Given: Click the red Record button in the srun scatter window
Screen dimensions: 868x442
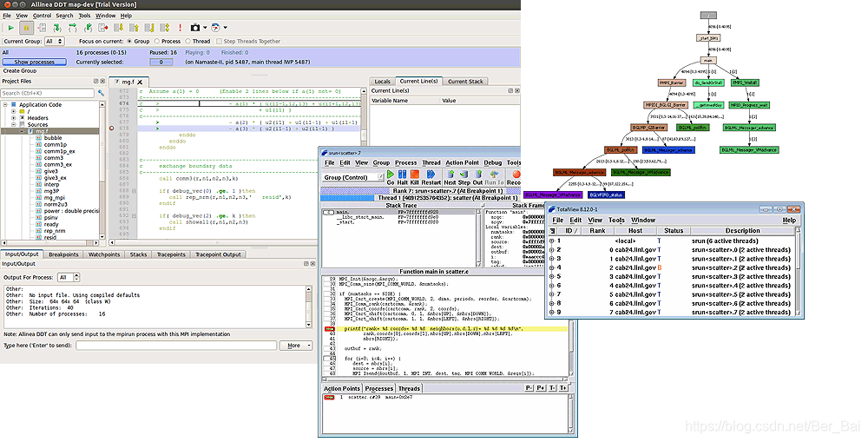Looking at the screenshot, I should 514,177.
